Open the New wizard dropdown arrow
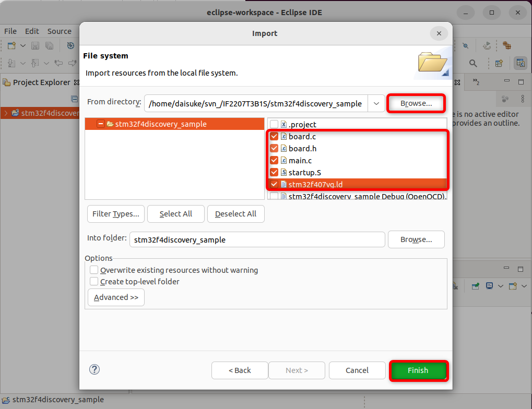 (23, 45)
